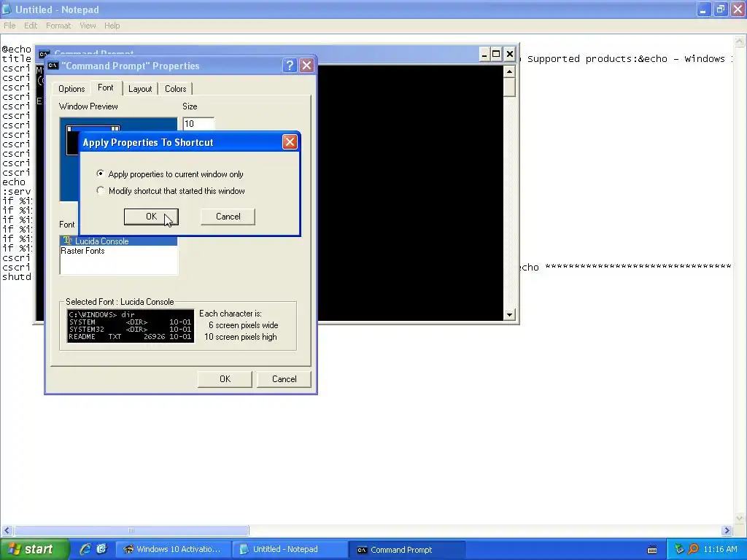Image resolution: width=747 pixels, height=560 pixels.
Task: Minimize the Command Prompt window
Action: [484, 54]
